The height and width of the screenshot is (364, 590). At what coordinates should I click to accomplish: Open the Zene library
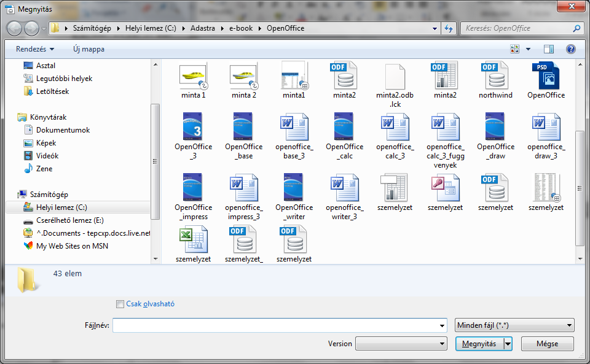click(38, 169)
